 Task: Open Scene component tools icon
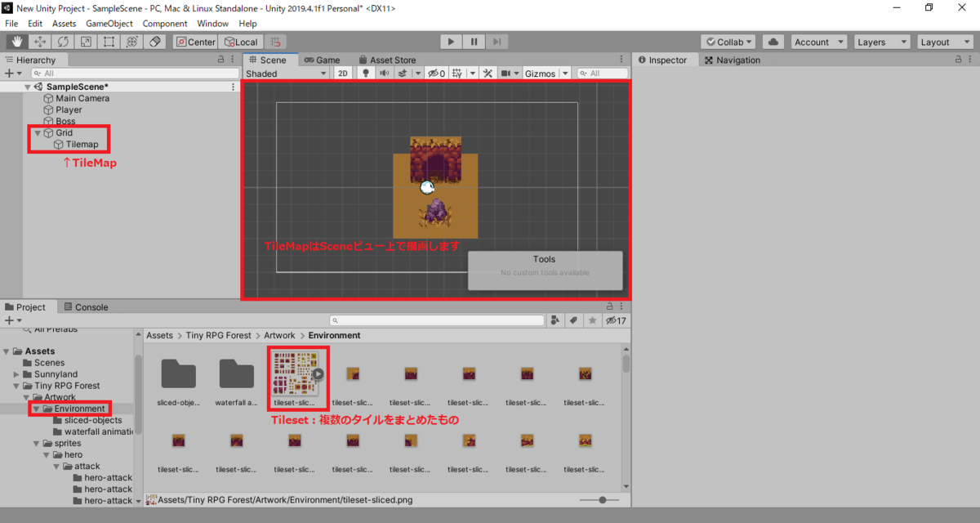[x=488, y=74]
